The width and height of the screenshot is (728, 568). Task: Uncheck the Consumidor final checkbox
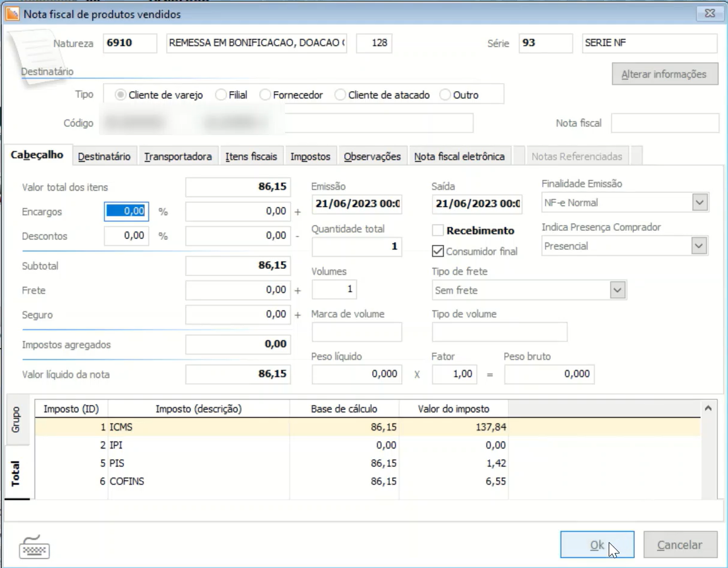point(438,251)
